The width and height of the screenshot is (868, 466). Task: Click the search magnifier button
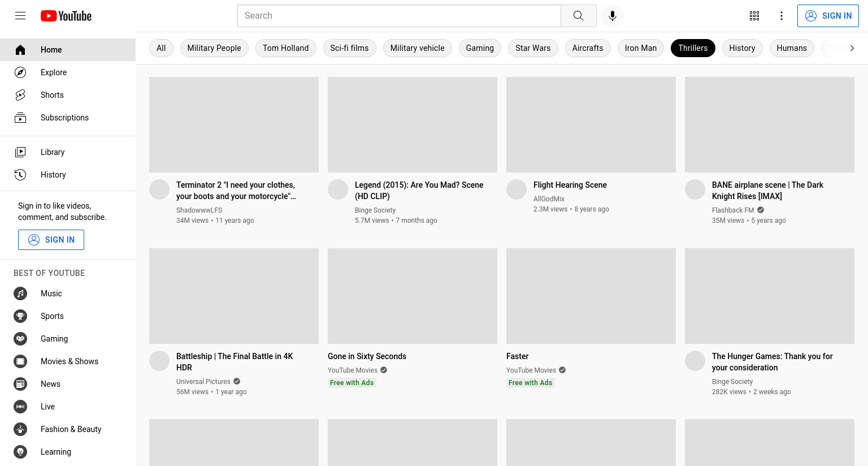578,16
